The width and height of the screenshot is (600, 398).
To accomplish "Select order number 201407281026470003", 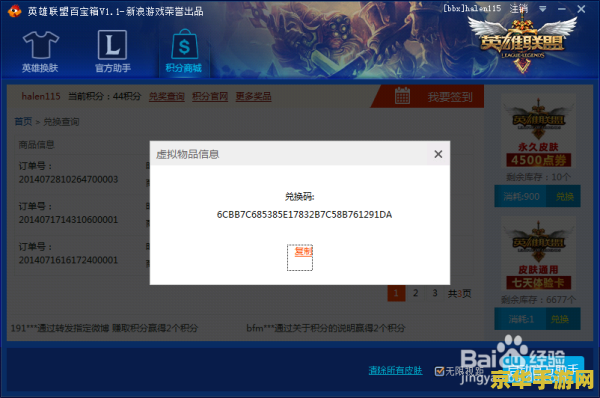I will tap(68, 179).
